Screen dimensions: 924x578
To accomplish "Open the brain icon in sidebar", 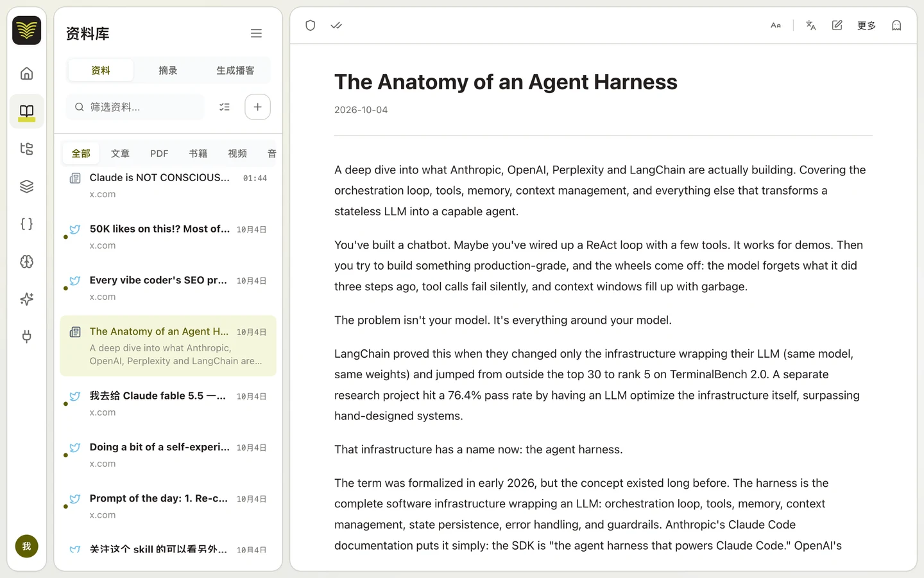I will [x=26, y=261].
